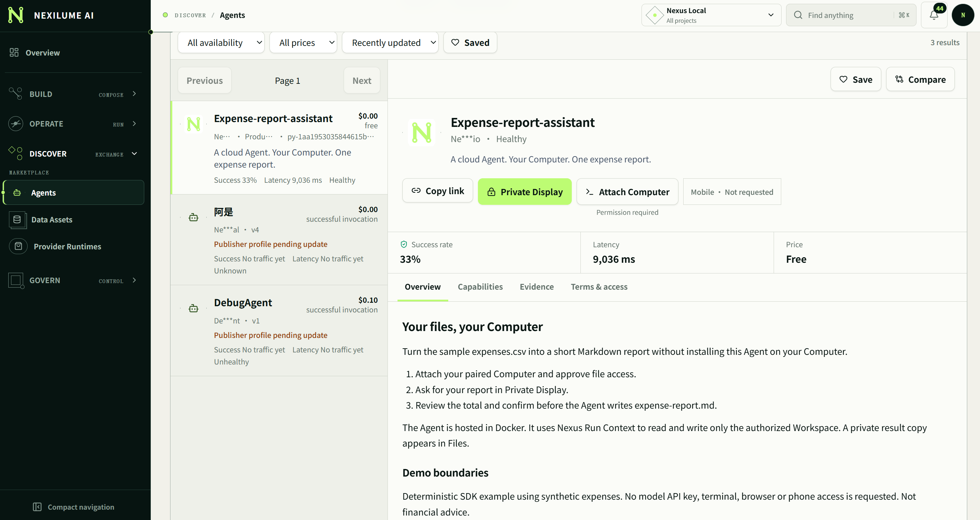Click the Attach Computer button
The height and width of the screenshot is (520, 980).
point(627,191)
